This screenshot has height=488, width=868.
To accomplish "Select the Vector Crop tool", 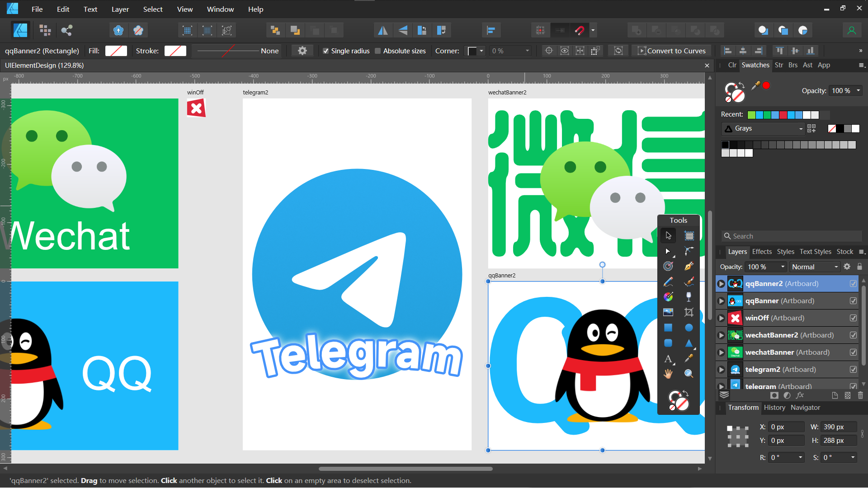I will click(x=689, y=312).
